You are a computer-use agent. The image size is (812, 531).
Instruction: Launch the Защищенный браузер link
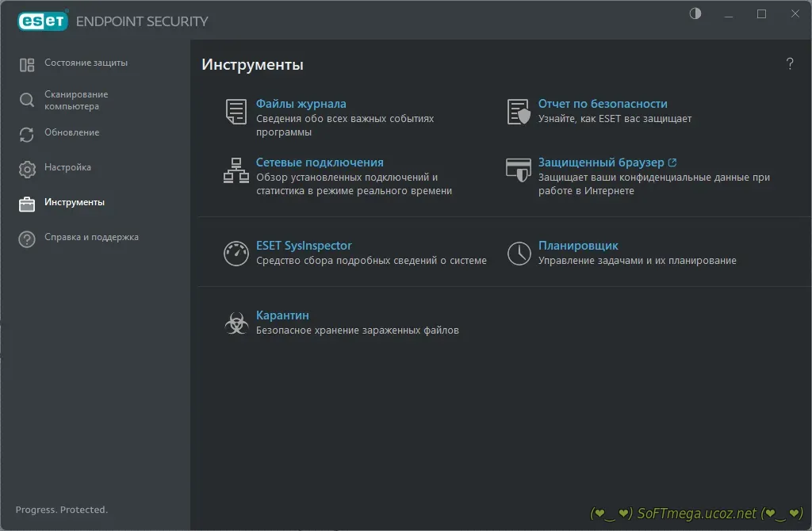600,162
